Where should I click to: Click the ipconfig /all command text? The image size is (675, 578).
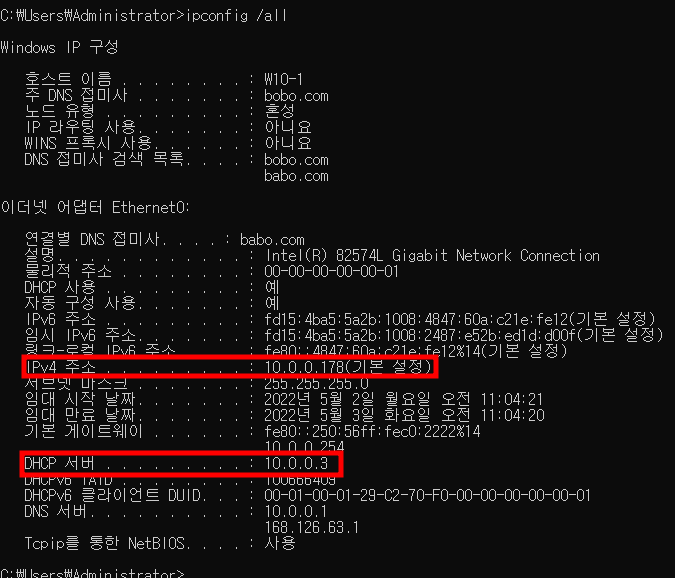coord(236,16)
